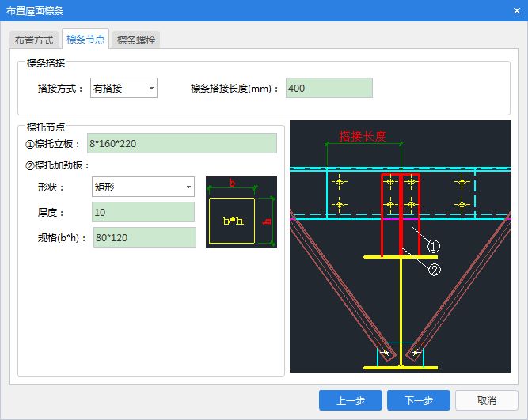The image size is (528, 420).
Task: Click the 檩托节点 group title
Action: (46, 127)
